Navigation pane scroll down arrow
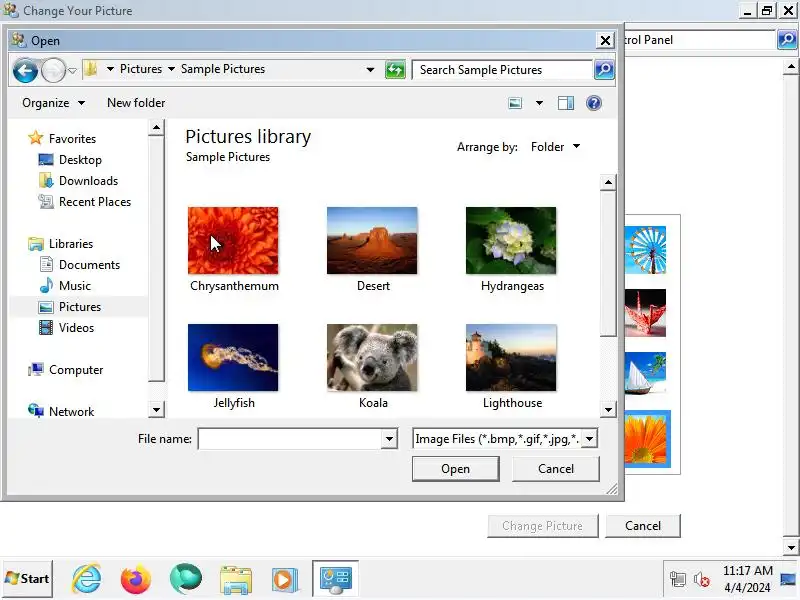 pos(156,409)
